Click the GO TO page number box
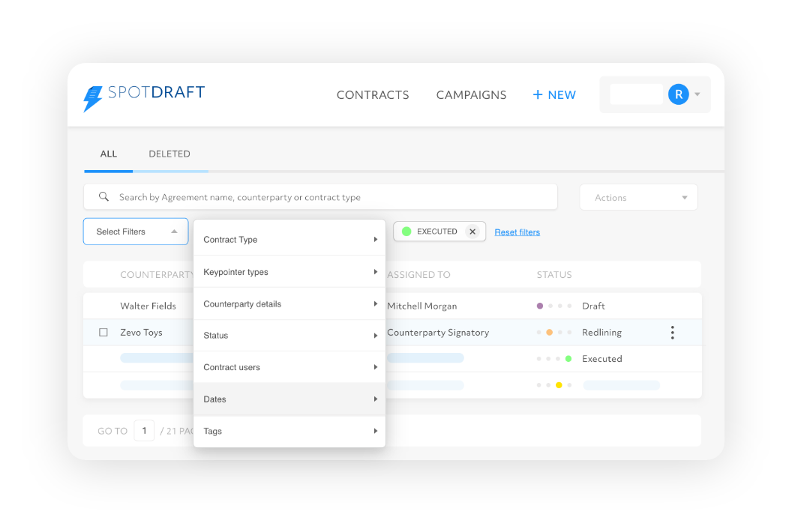 [144, 431]
